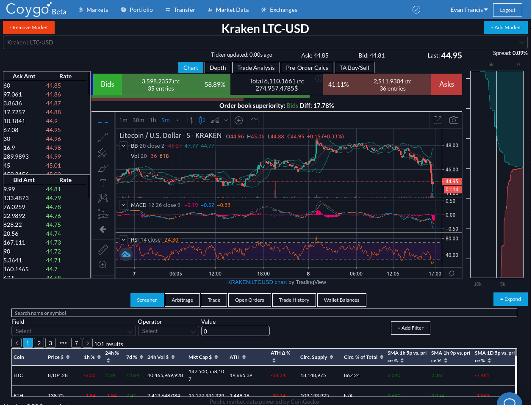Switch to the Trade Analysis tab

(x=256, y=68)
